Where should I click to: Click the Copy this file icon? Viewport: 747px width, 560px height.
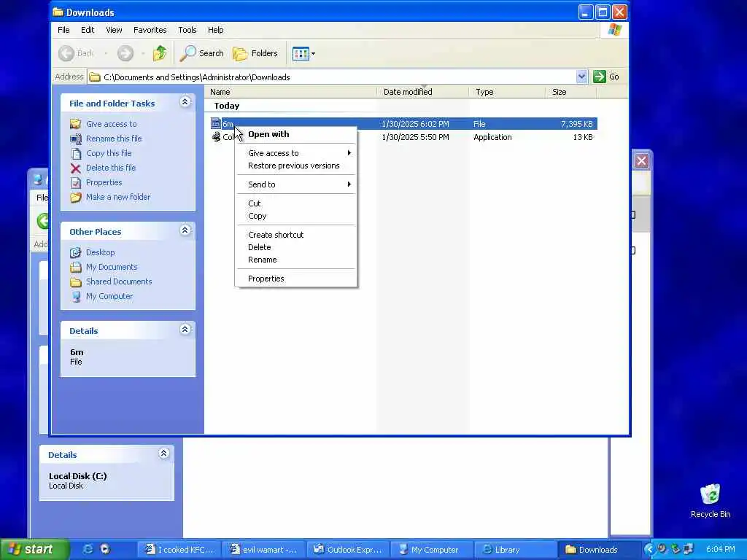pos(75,153)
